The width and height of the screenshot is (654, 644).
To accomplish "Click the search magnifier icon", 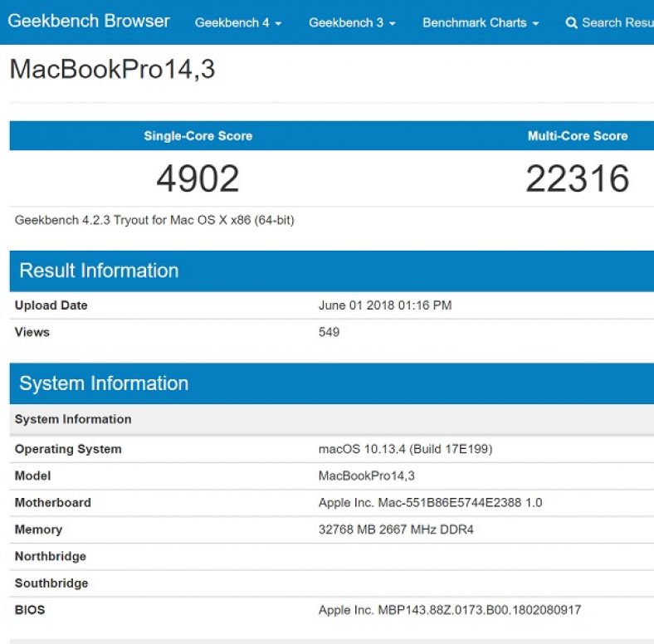I will point(571,22).
